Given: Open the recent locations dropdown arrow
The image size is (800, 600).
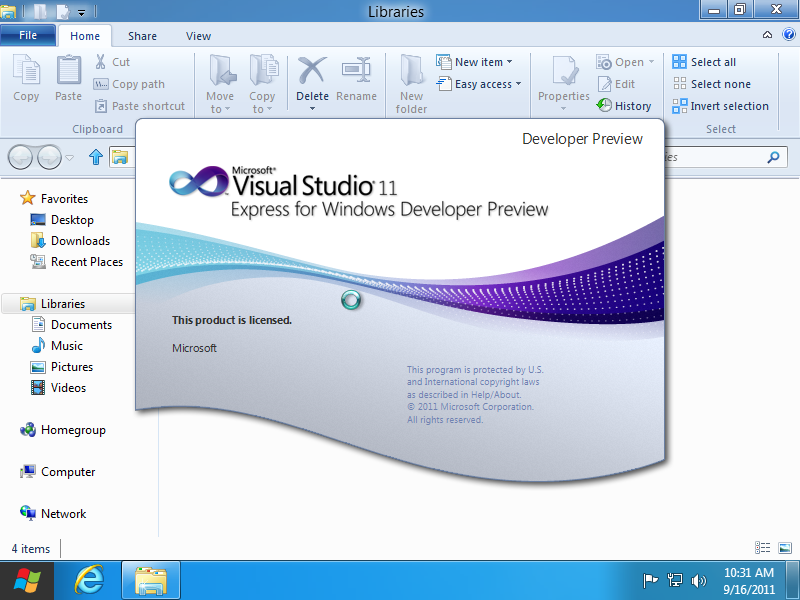Looking at the screenshot, I should click(x=70, y=158).
